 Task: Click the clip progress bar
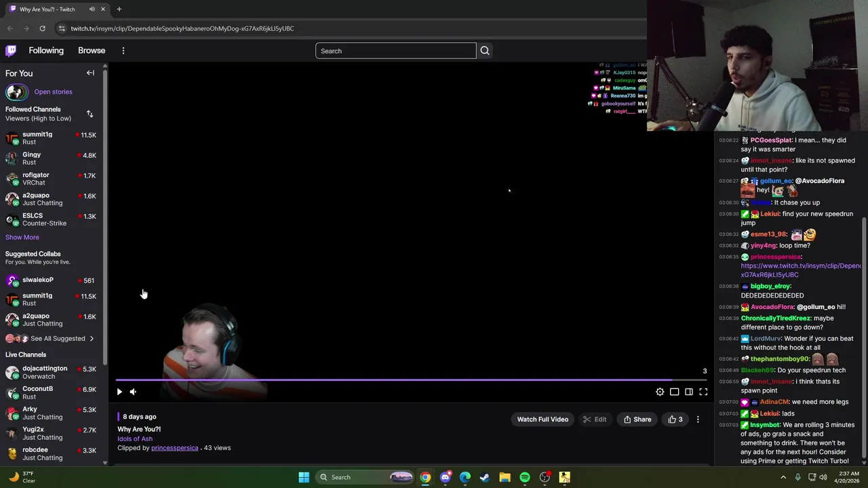[412, 380]
